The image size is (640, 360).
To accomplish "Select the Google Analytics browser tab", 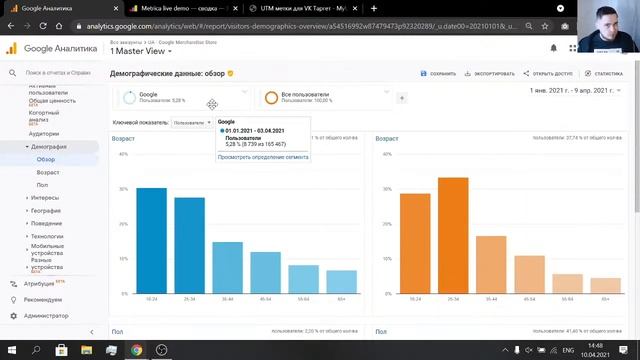I will (63, 8).
